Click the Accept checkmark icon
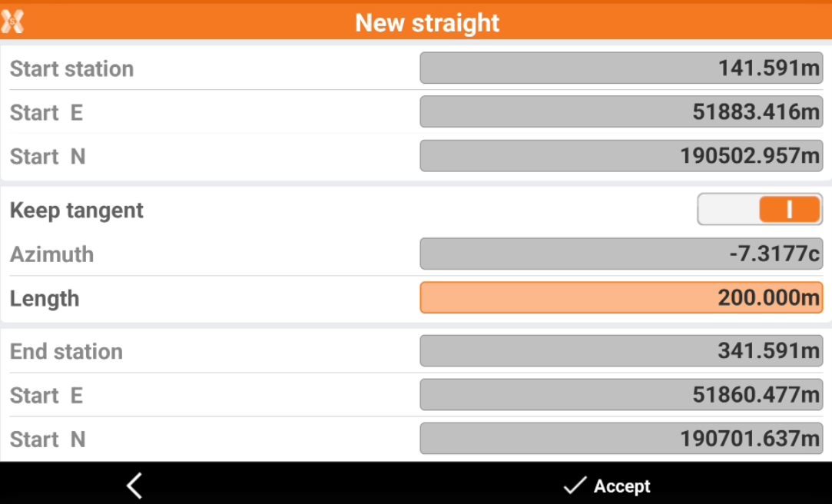 tap(574, 486)
